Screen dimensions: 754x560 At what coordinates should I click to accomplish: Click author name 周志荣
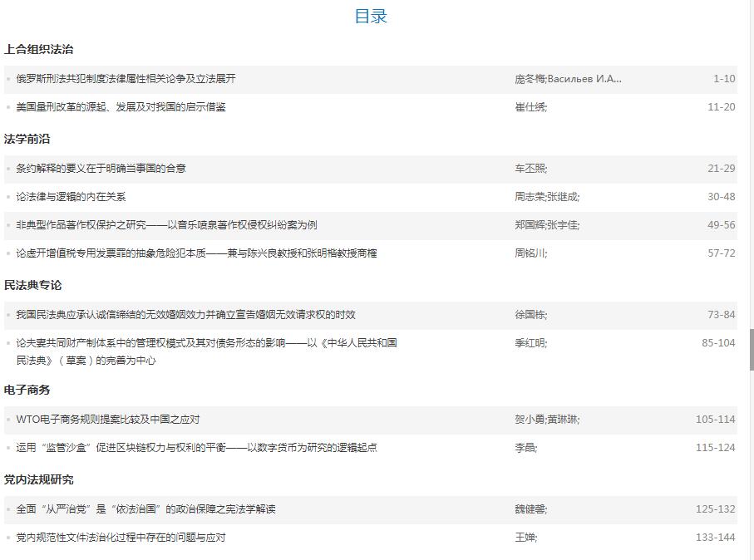[530, 197]
